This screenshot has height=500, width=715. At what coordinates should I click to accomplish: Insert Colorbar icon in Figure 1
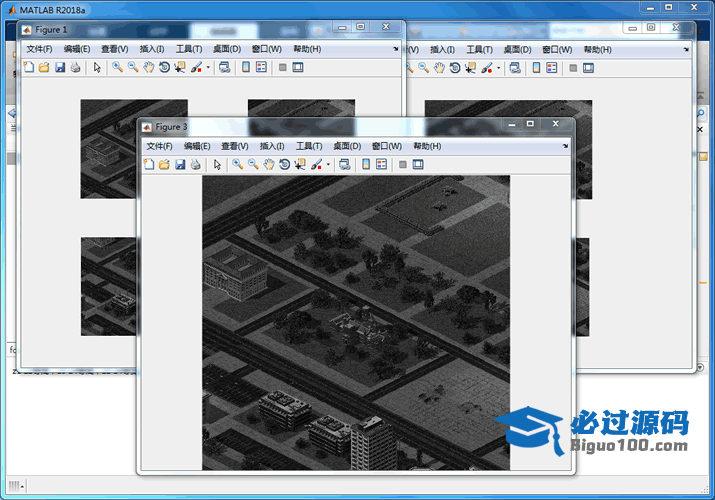246,67
